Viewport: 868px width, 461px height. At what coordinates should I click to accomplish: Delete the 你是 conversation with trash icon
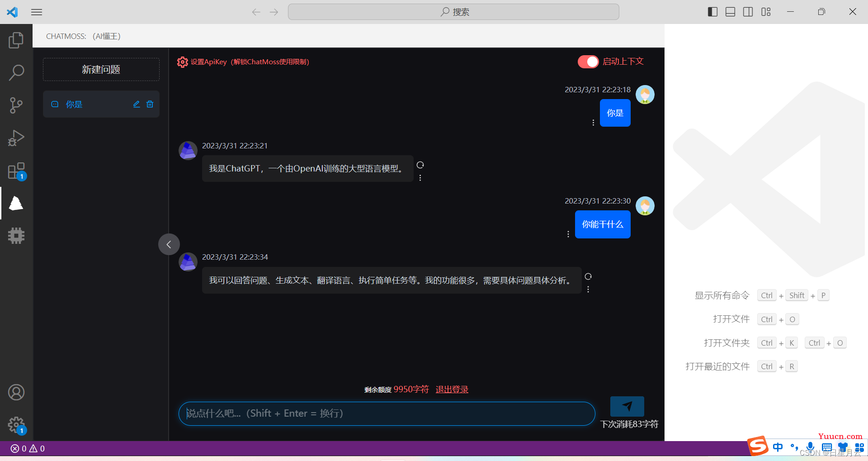tap(150, 104)
